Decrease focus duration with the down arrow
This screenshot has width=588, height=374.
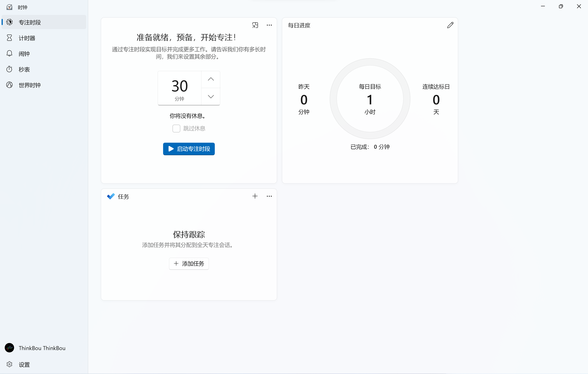click(211, 96)
